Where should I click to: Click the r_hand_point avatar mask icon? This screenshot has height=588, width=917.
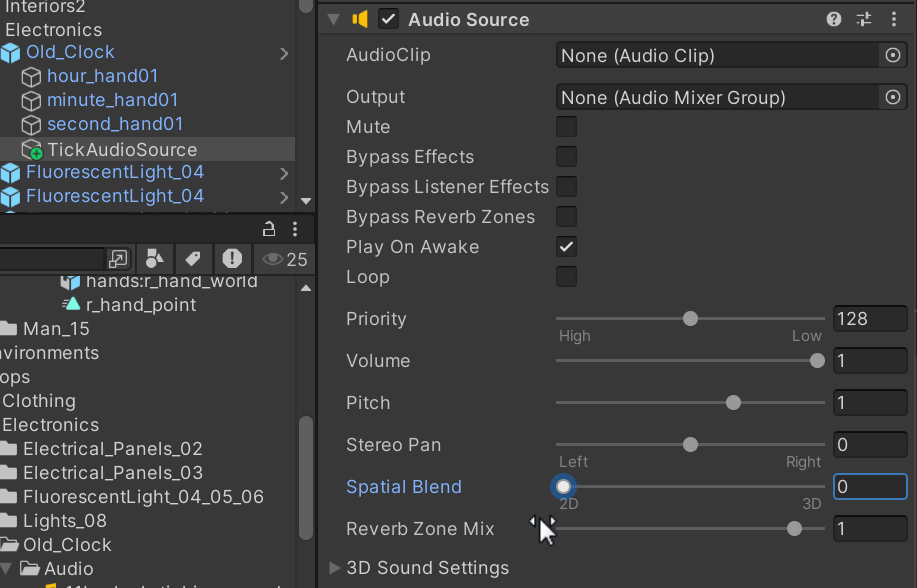[x=71, y=304]
